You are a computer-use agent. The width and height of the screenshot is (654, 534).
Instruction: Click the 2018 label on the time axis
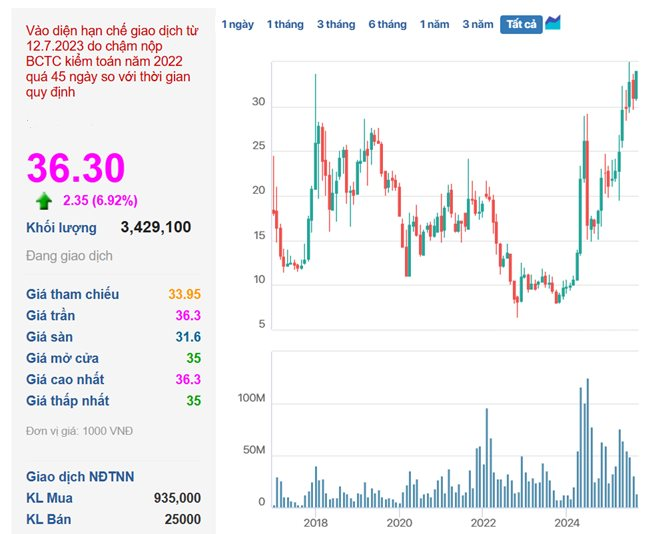click(x=315, y=523)
